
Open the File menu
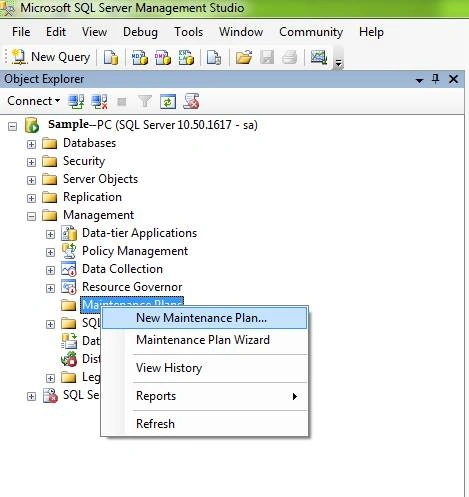(21, 32)
